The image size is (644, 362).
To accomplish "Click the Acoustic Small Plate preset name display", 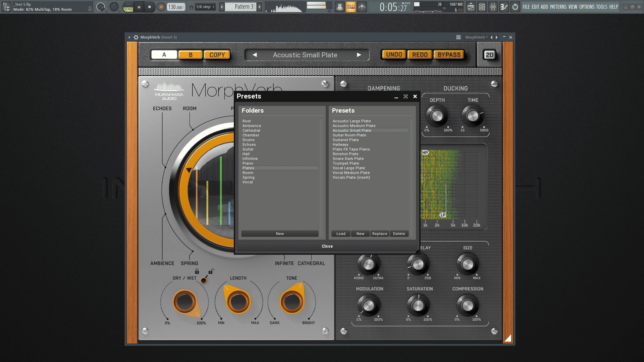I will [305, 55].
